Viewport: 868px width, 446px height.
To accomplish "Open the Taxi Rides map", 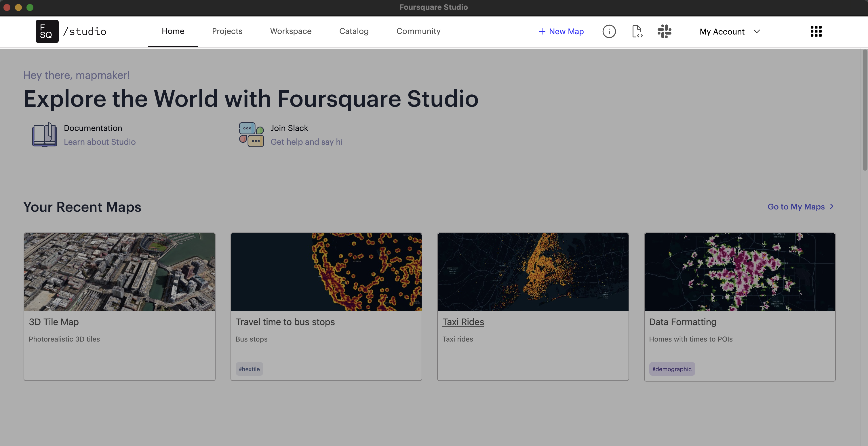I will click(x=463, y=321).
